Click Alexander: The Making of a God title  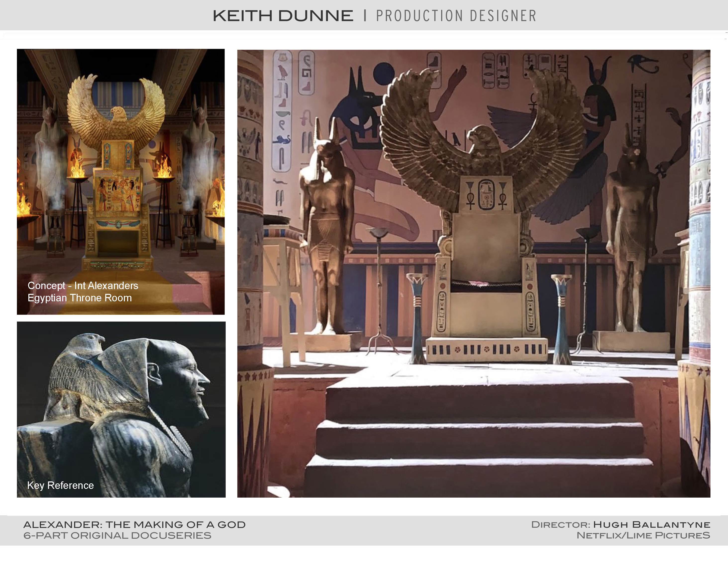click(134, 525)
